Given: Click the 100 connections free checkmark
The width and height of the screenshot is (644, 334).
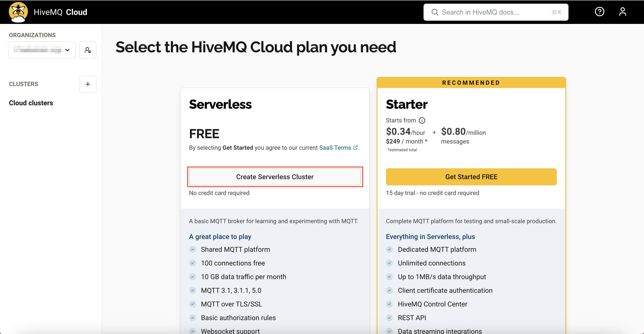Looking at the screenshot, I should [193, 263].
